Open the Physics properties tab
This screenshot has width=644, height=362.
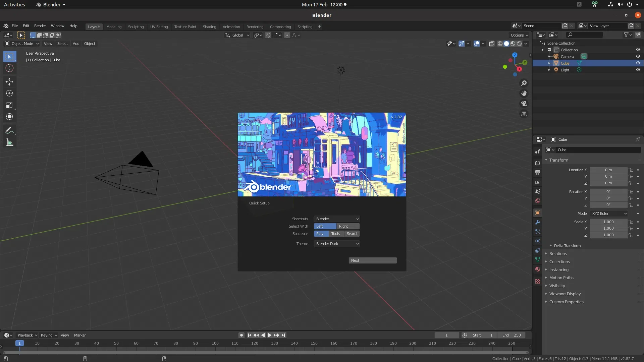538,241
